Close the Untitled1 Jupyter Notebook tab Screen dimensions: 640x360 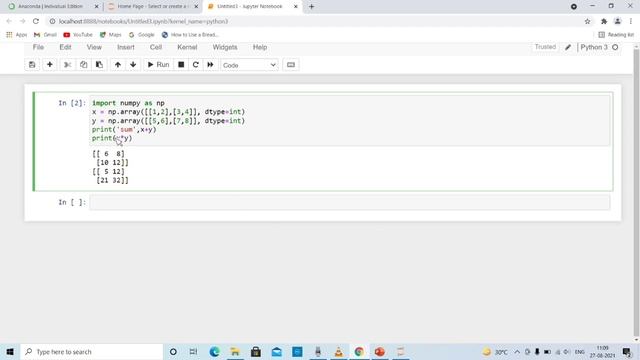click(296, 7)
